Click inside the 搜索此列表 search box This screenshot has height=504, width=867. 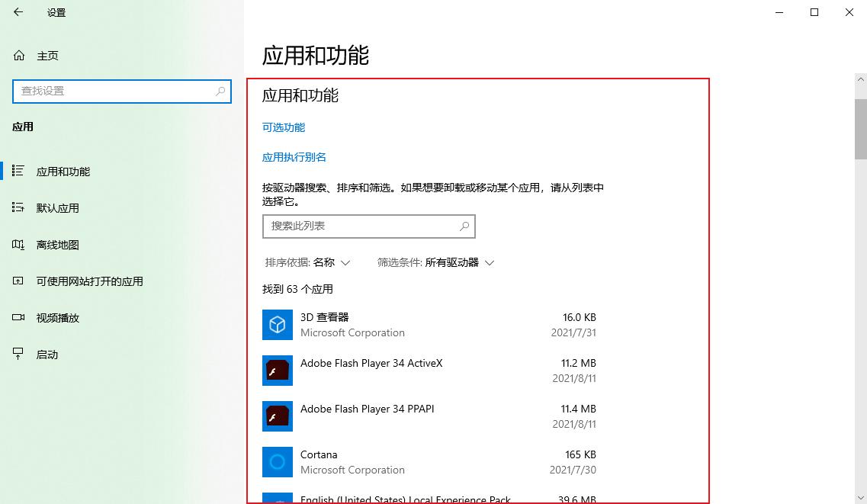tap(368, 226)
